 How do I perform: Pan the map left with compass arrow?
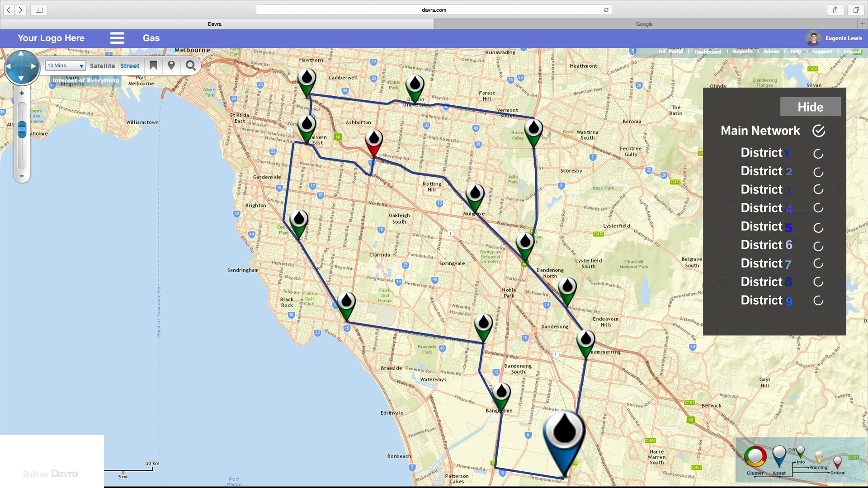[9, 66]
